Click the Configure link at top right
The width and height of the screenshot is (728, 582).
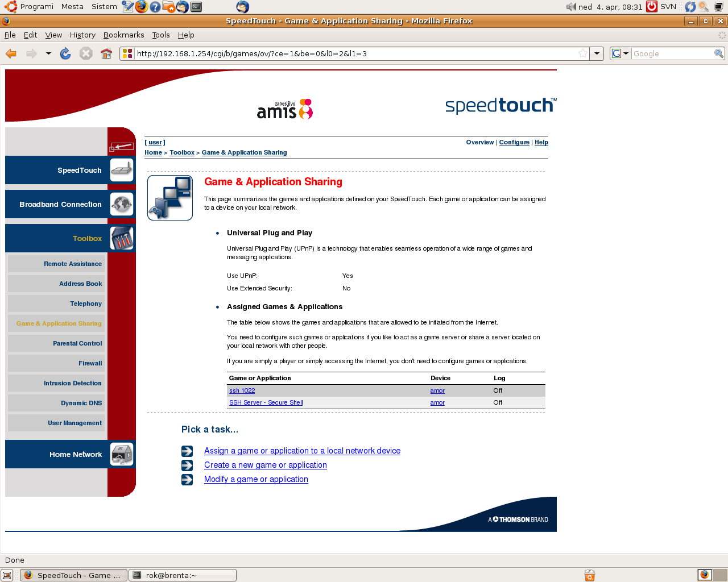[514, 143]
